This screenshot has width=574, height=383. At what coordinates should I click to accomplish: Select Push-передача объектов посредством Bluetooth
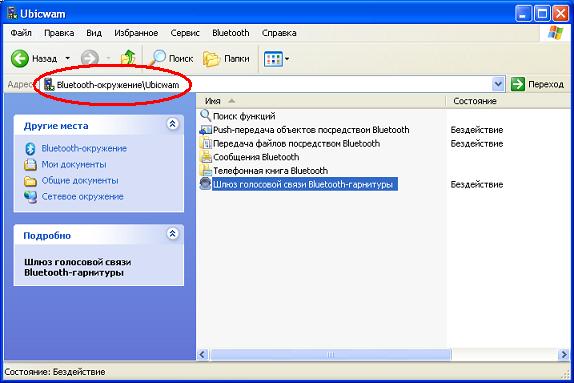pos(311,130)
